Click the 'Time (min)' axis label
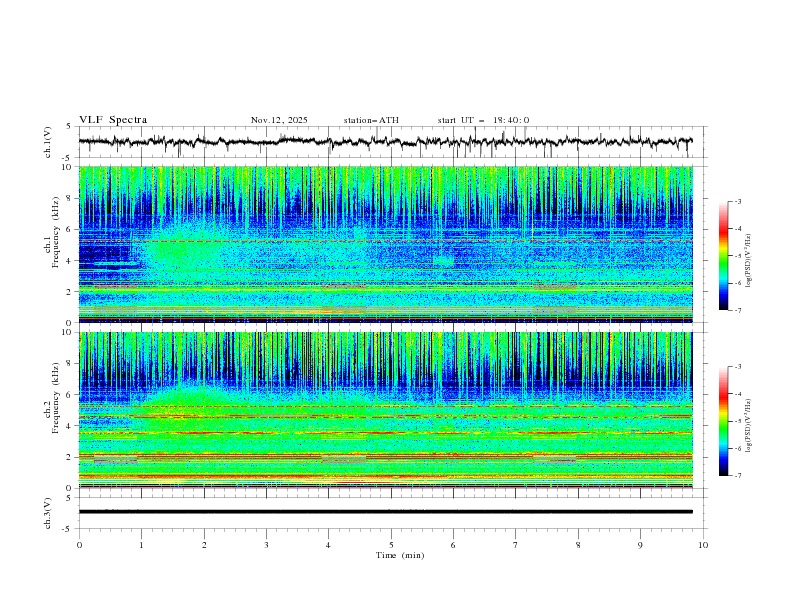792x612 pixels. click(400, 555)
